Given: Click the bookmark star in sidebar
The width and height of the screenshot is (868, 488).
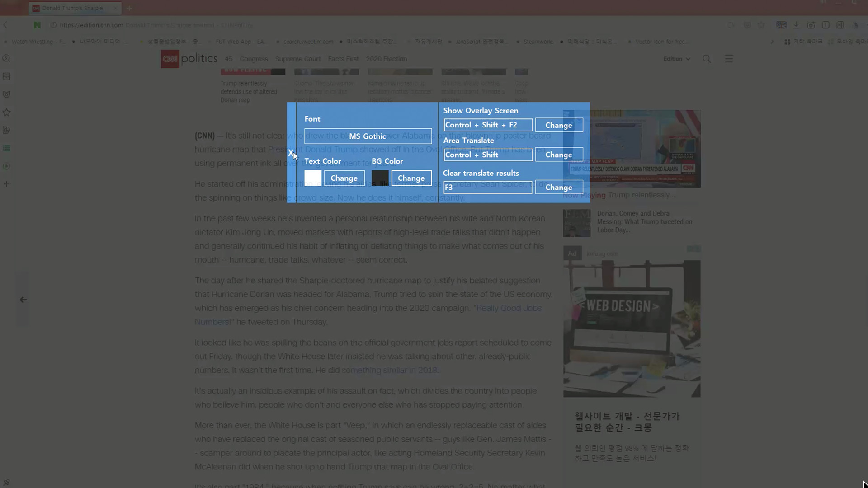Looking at the screenshot, I should (6, 112).
